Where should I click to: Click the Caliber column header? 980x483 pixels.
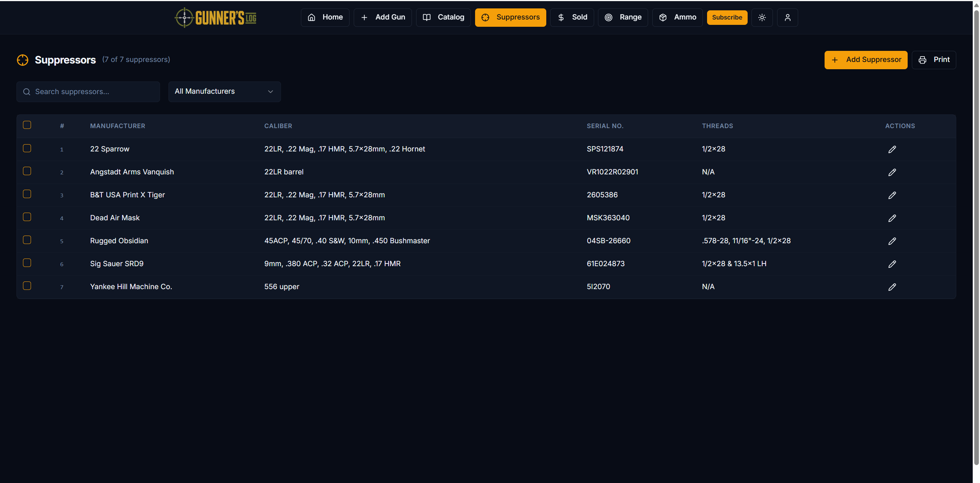278,126
